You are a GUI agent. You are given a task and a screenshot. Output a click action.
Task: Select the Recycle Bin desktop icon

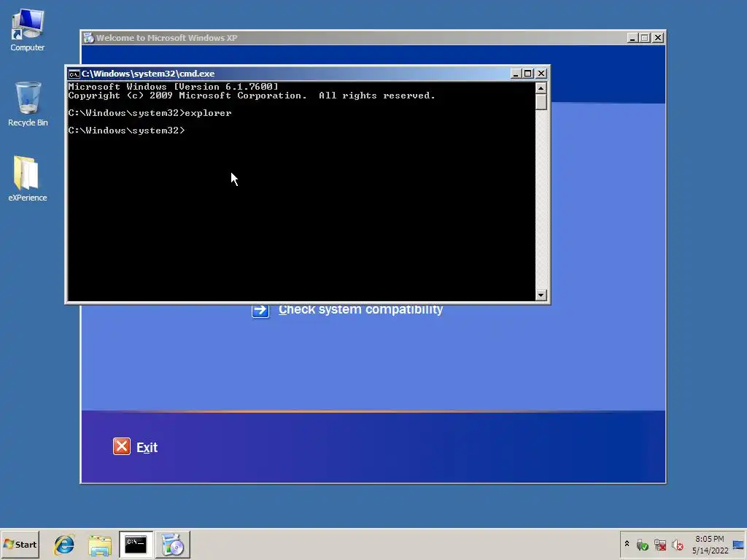[x=28, y=104]
